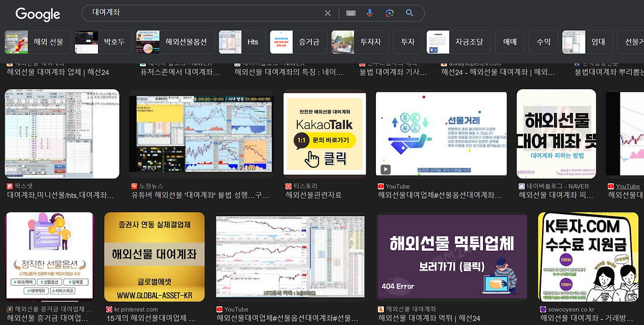Open the gold 글로벌에셋 대여계좌 image

click(154, 256)
